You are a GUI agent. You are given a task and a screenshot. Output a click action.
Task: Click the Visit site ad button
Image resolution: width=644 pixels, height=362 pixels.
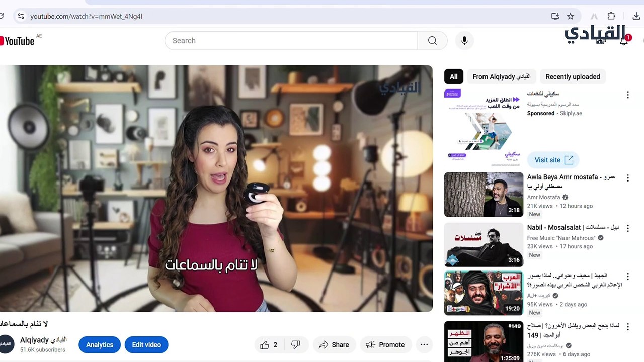(553, 160)
